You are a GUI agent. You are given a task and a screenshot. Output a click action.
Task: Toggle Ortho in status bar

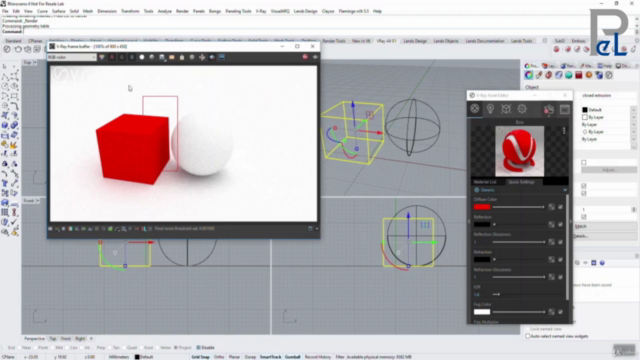pyautogui.click(x=219, y=357)
